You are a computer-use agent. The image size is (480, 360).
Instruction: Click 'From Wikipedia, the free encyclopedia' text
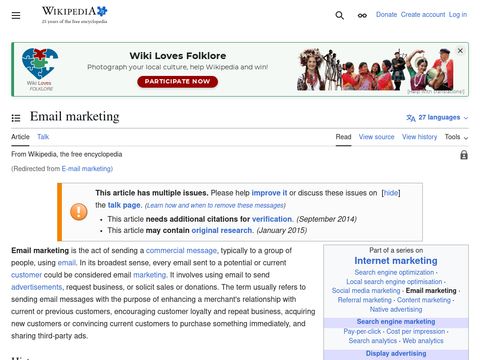67,154
